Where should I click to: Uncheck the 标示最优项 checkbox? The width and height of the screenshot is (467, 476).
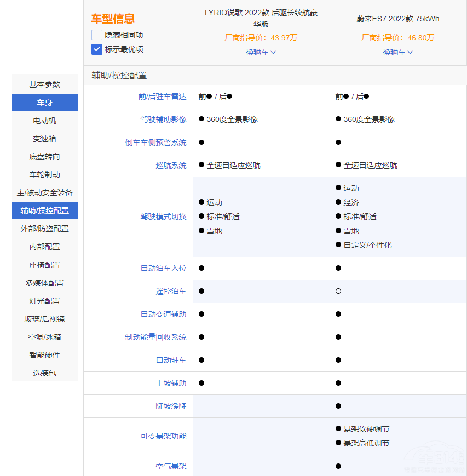coord(97,49)
